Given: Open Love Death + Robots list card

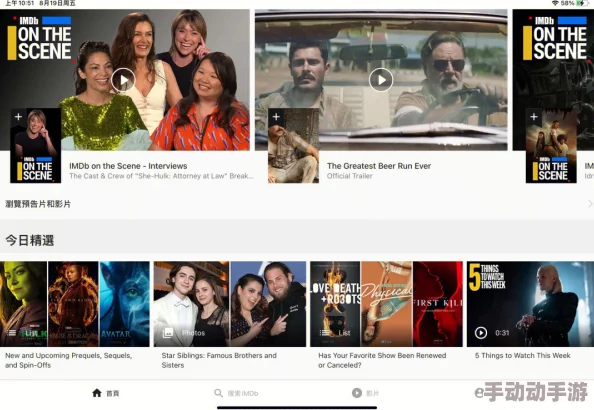Looking at the screenshot, I should 386,304.
